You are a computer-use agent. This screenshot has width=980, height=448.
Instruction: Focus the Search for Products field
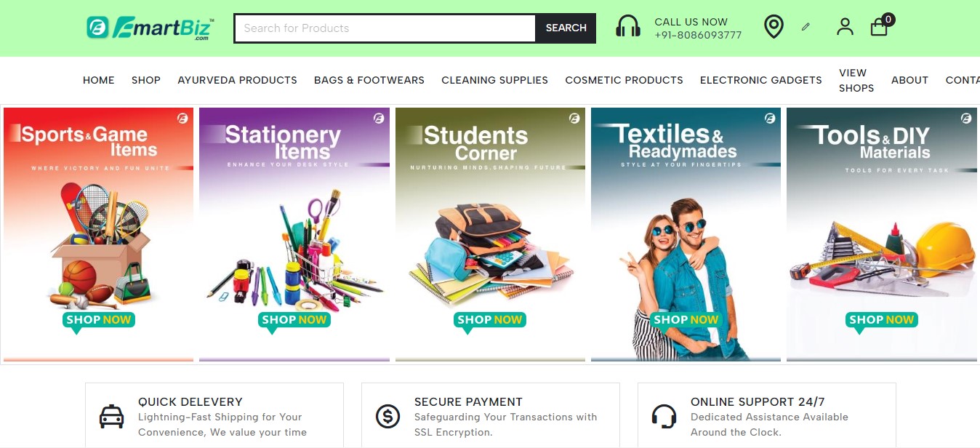pyautogui.click(x=385, y=28)
